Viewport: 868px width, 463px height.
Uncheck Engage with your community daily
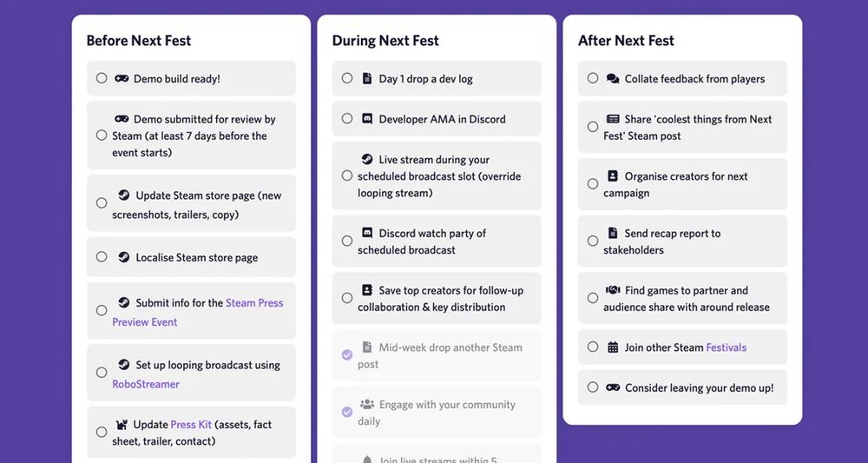pos(347,413)
